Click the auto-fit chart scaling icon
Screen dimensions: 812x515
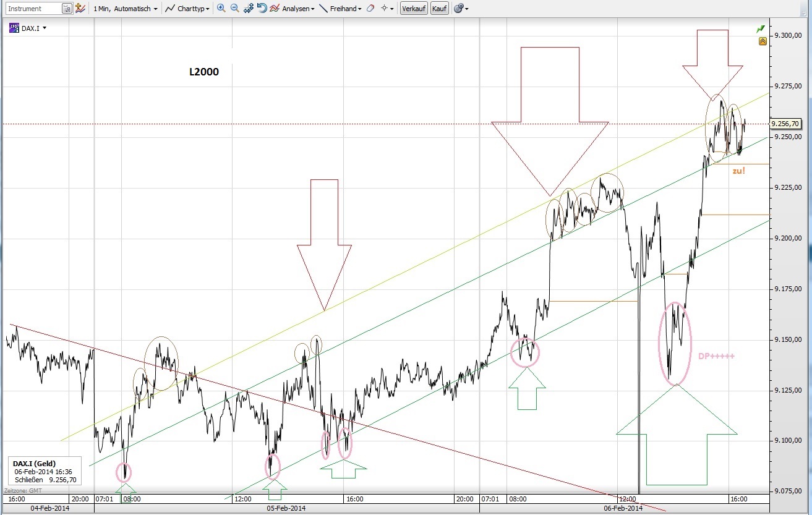pos(249,8)
